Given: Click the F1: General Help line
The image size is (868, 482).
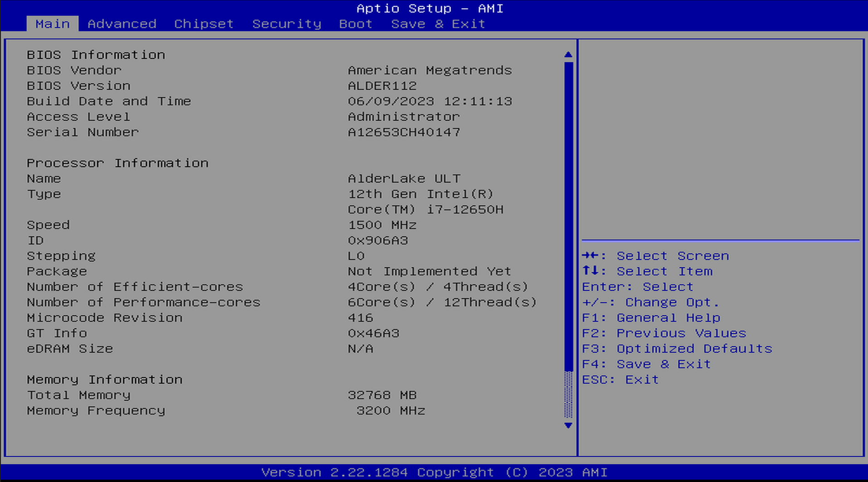Looking at the screenshot, I should click(651, 317).
